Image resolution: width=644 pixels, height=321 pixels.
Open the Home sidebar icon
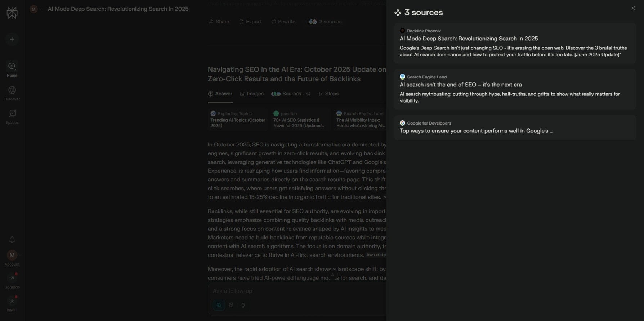coord(12,67)
